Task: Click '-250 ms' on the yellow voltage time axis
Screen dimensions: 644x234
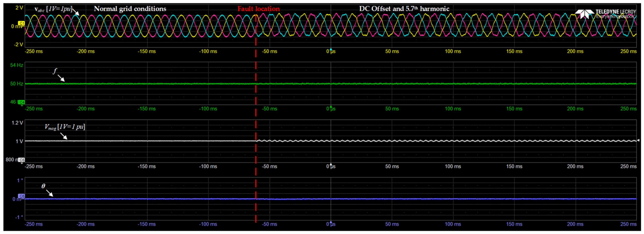Action: (34, 51)
